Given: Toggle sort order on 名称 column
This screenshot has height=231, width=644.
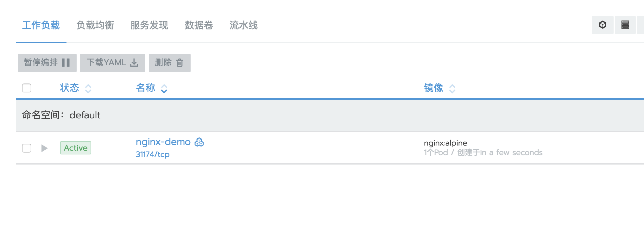Looking at the screenshot, I should click(x=164, y=89).
